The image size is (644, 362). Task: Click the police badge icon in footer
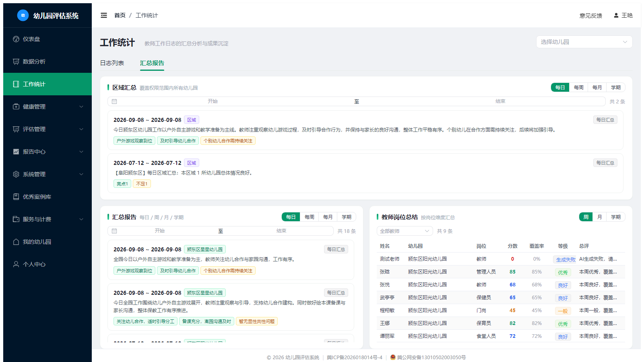coord(393,357)
